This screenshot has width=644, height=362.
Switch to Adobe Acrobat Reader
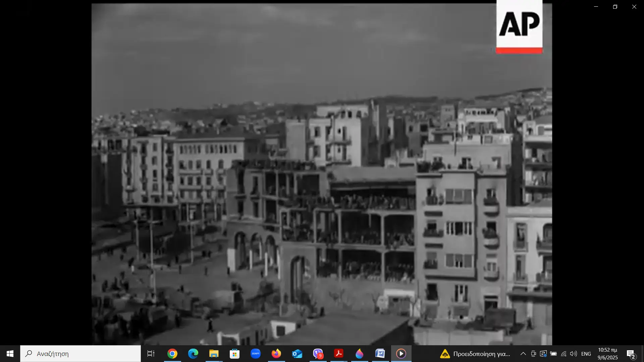pyautogui.click(x=339, y=354)
